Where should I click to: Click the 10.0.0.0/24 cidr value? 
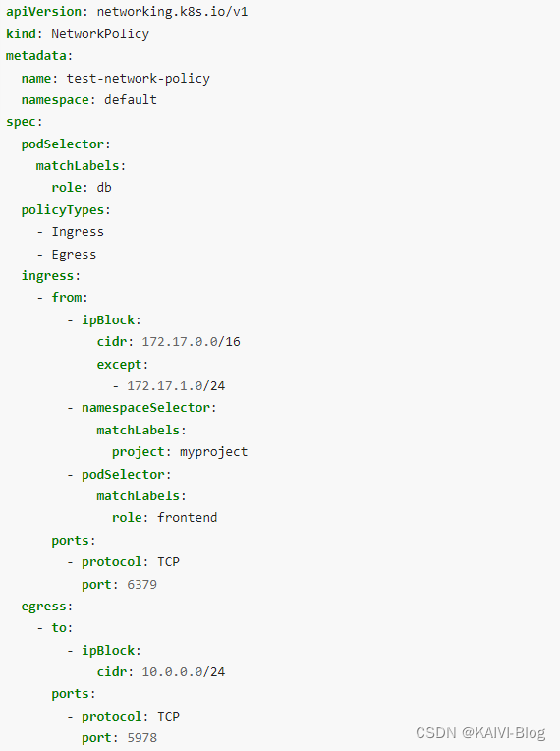[x=184, y=672]
